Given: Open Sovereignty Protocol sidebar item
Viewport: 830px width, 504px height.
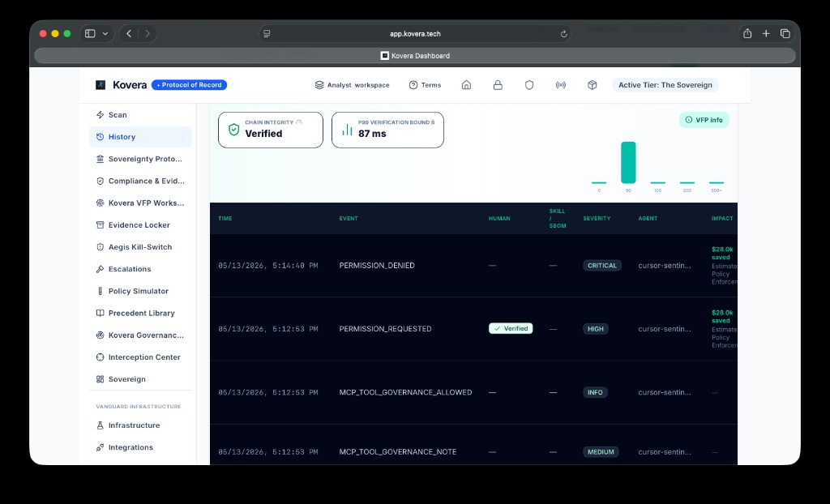Looking at the screenshot, I should coord(141,159).
